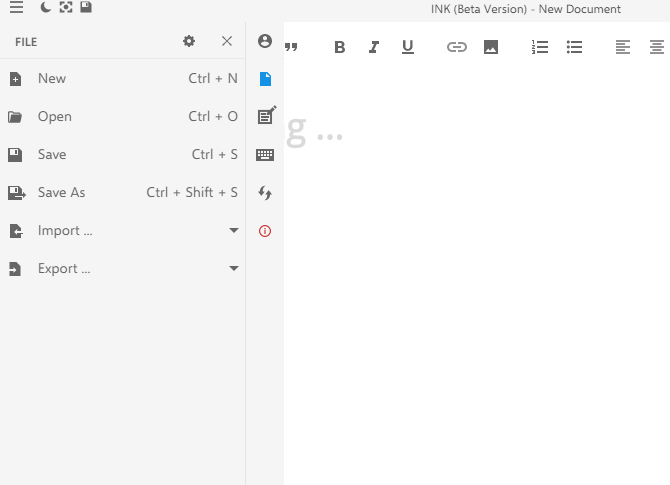Image resolution: width=670 pixels, height=485 pixels.
Task: Toggle underline formatting
Action: 408,47
